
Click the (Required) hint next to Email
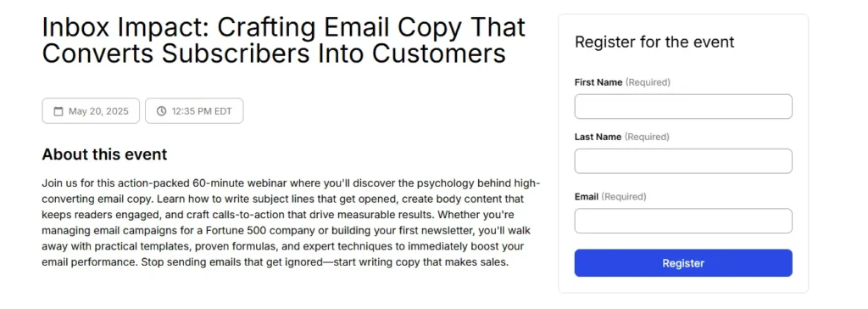(624, 197)
